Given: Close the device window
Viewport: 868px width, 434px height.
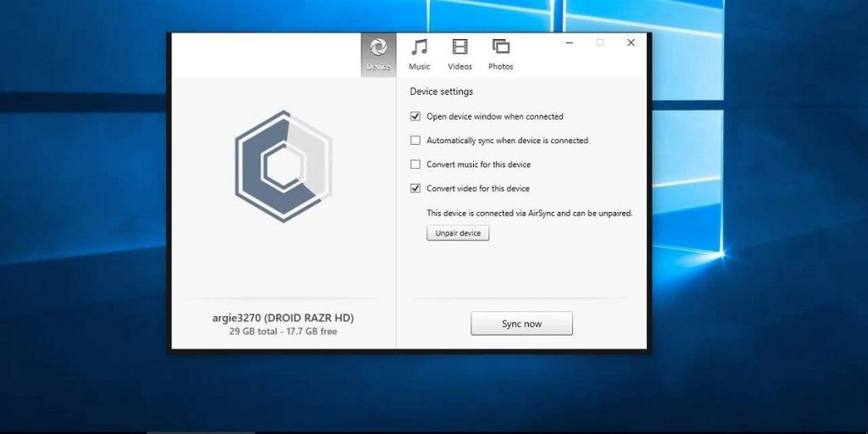Looking at the screenshot, I should click(631, 42).
